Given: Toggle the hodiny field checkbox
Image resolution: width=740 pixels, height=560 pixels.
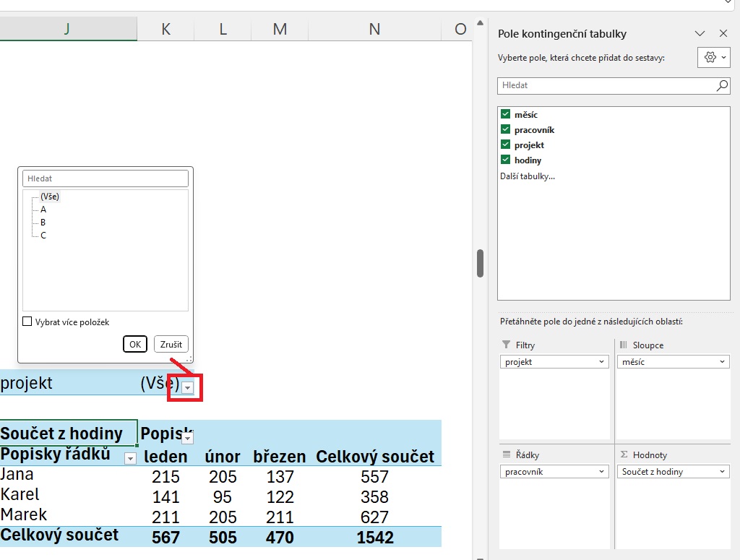Looking at the screenshot, I should pyautogui.click(x=506, y=160).
